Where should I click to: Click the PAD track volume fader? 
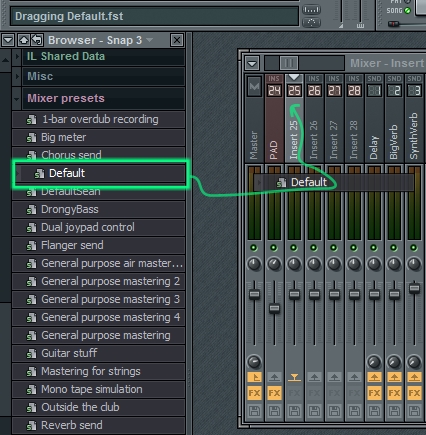tap(274, 308)
